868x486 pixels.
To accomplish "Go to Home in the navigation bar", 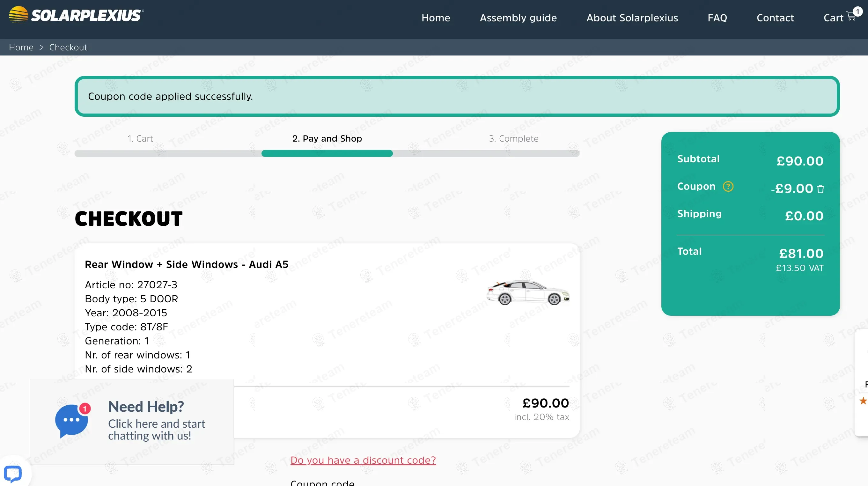I will point(436,18).
